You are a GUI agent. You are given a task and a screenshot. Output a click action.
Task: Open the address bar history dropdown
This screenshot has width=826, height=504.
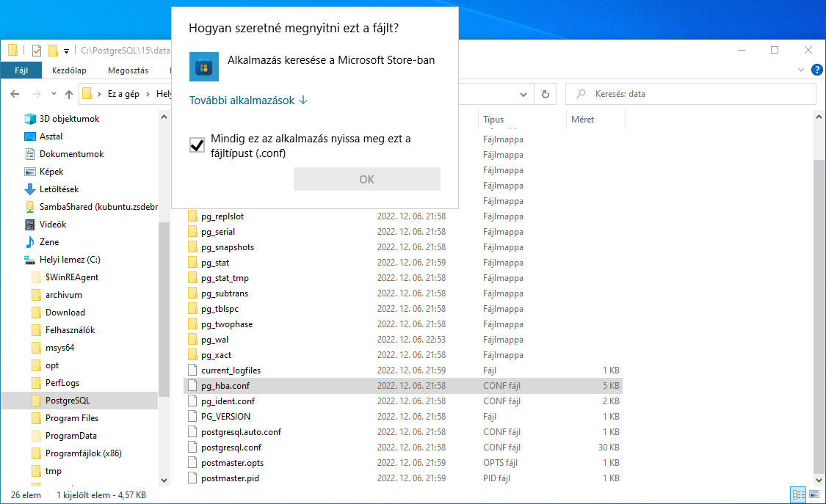point(523,95)
